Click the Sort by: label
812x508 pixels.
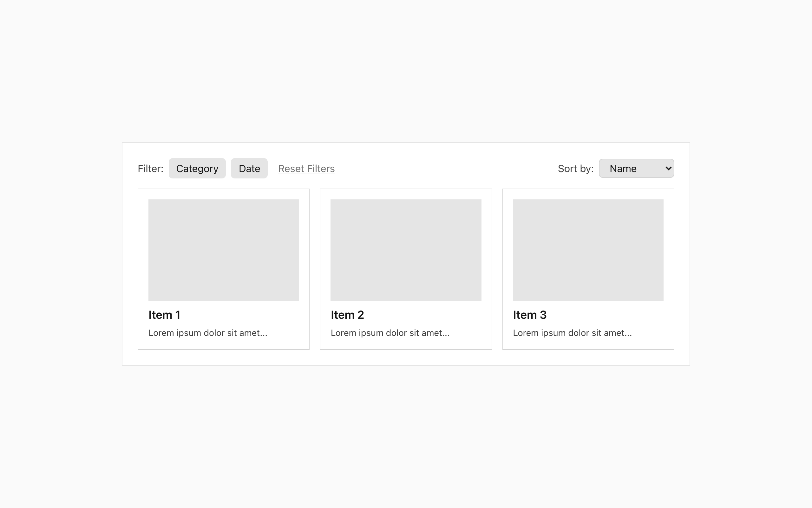tap(575, 168)
